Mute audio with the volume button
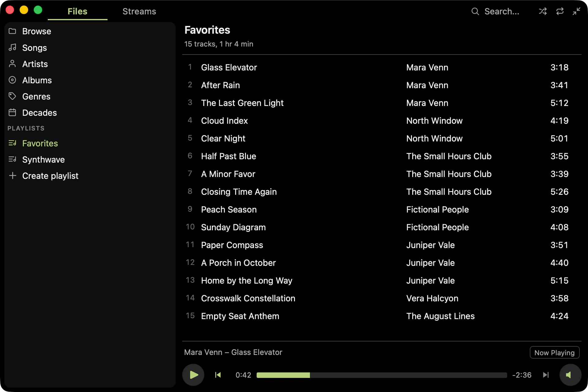The height and width of the screenshot is (392, 588). point(570,375)
